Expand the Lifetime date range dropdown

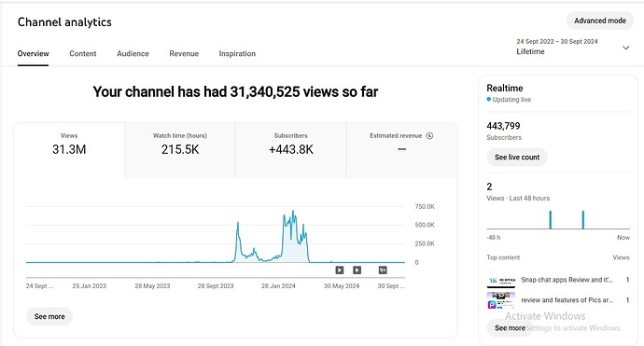[572, 47]
